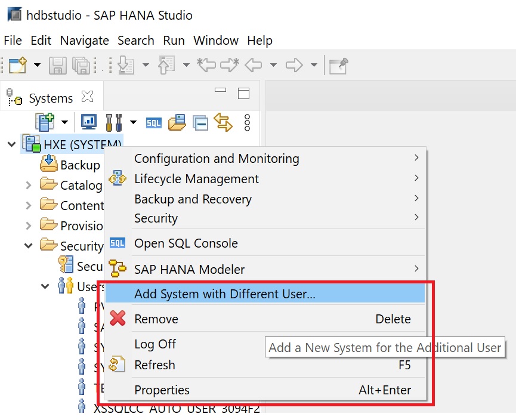Choose Open SQL Console from context menu
The height and width of the screenshot is (420, 516).
coord(186,243)
